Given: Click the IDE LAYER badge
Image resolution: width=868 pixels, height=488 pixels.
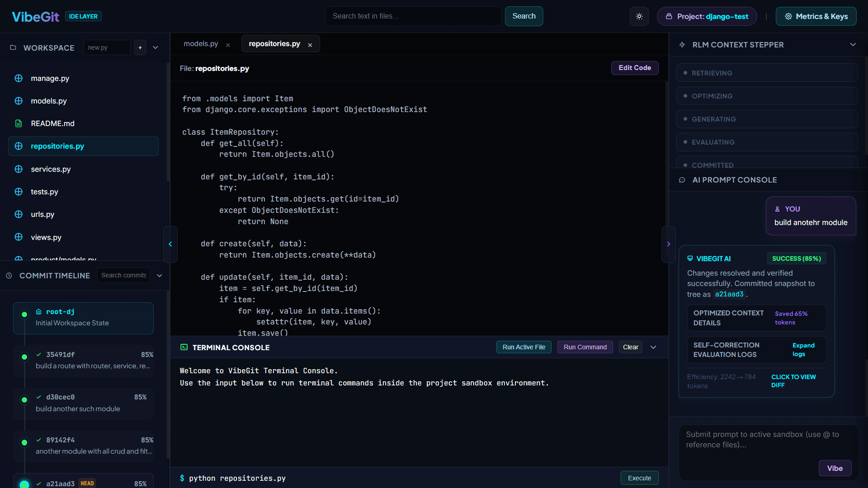Looking at the screenshot, I should click(x=83, y=16).
